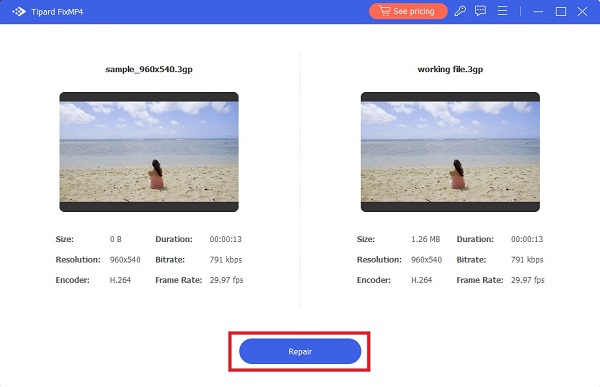Select the working file.3gp video thumbnail

pyautogui.click(x=450, y=152)
